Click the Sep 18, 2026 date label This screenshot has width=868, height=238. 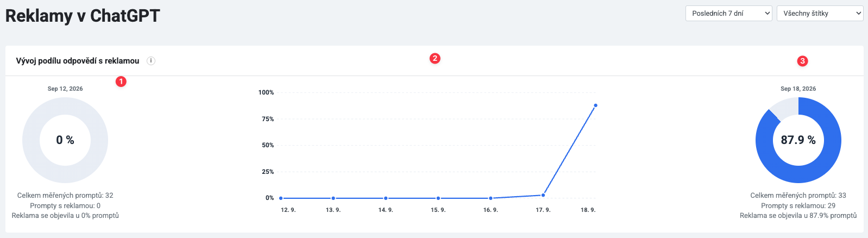pyautogui.click(x=798, y=89)
